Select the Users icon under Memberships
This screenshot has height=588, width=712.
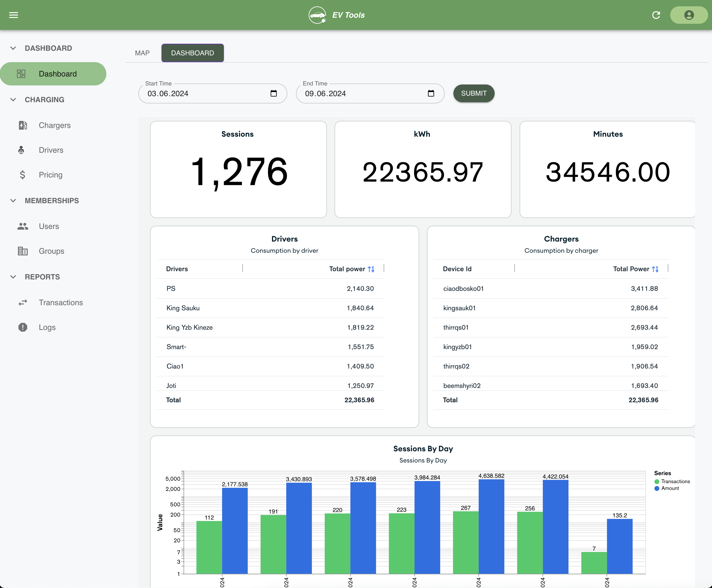[x=22, y=226]
